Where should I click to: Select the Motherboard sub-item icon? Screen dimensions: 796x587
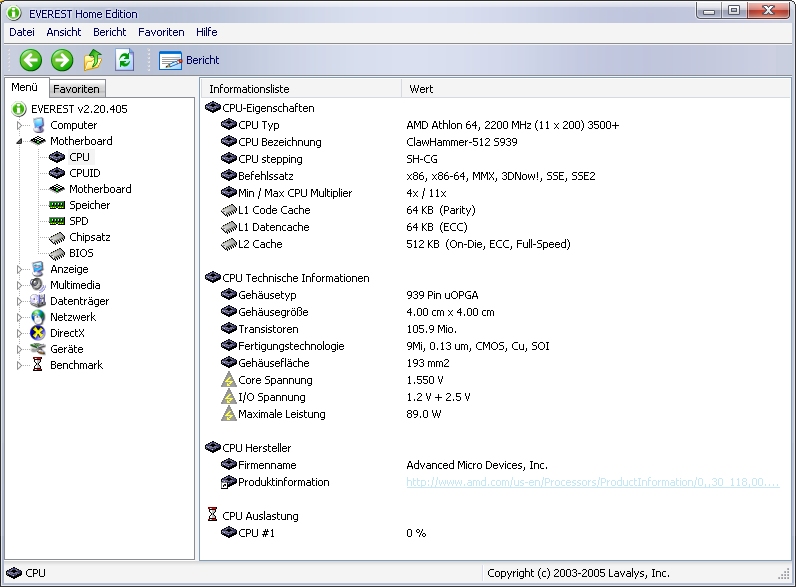pyautogui.click(x=57, y=189)
